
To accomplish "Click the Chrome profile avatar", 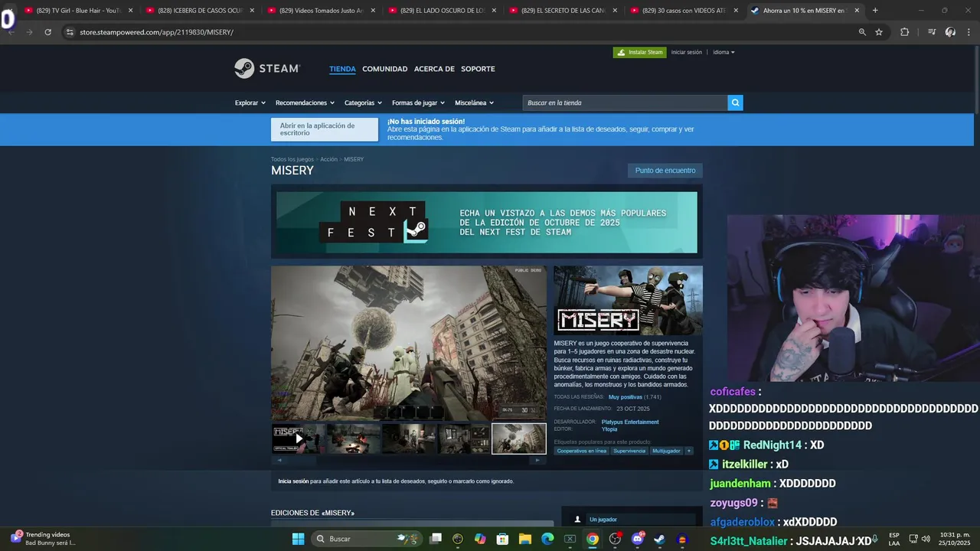I will point(950,32).
